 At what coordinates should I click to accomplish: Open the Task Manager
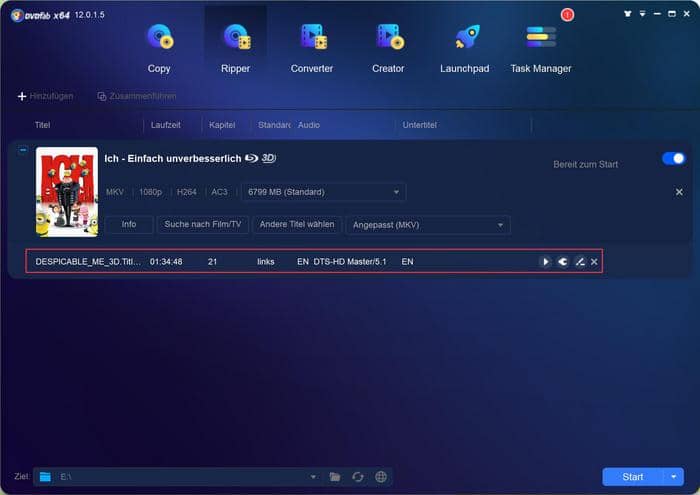540,48
